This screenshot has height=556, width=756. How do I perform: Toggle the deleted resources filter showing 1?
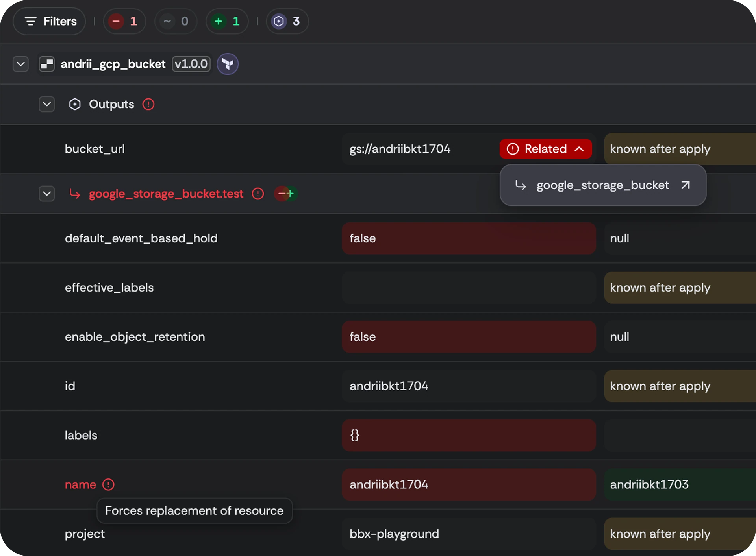coord(124,21)
